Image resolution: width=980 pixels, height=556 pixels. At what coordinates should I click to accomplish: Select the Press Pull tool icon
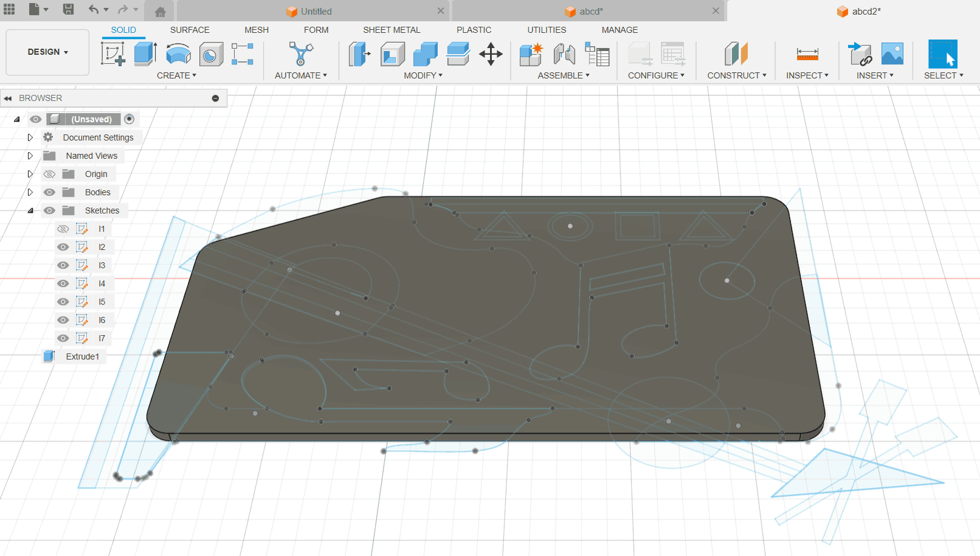tap(360, 54)
